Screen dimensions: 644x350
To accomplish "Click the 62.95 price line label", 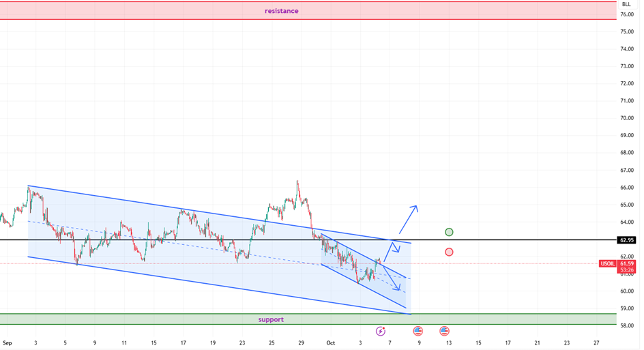I will pyautogui.click(x=626, y=240).
